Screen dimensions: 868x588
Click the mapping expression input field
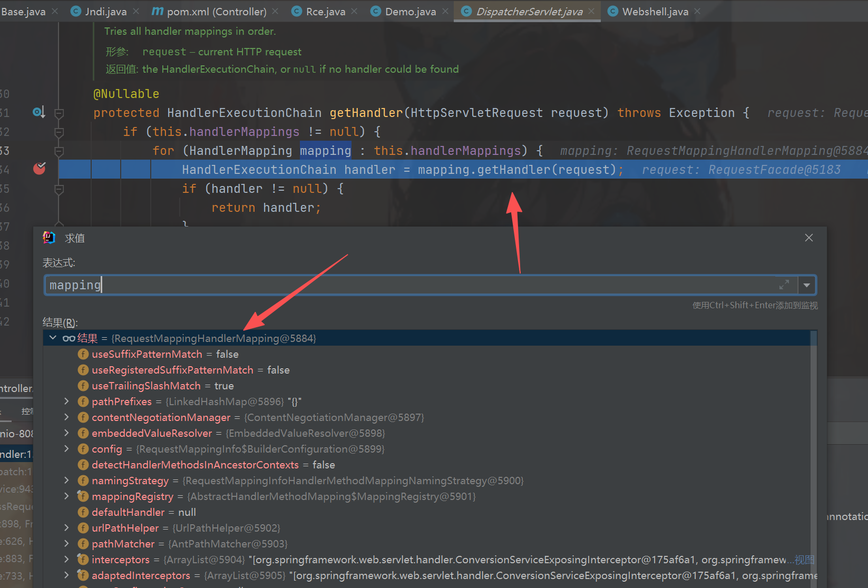point(411,285)
